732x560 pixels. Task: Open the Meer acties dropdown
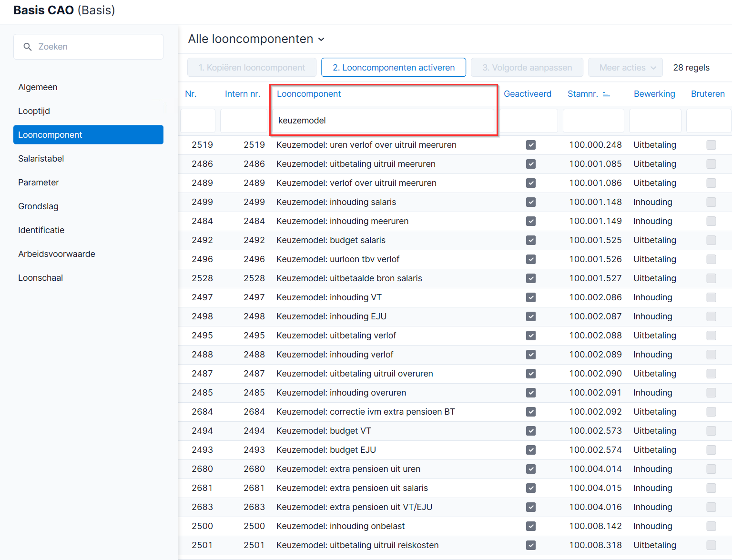pos(625,68)
